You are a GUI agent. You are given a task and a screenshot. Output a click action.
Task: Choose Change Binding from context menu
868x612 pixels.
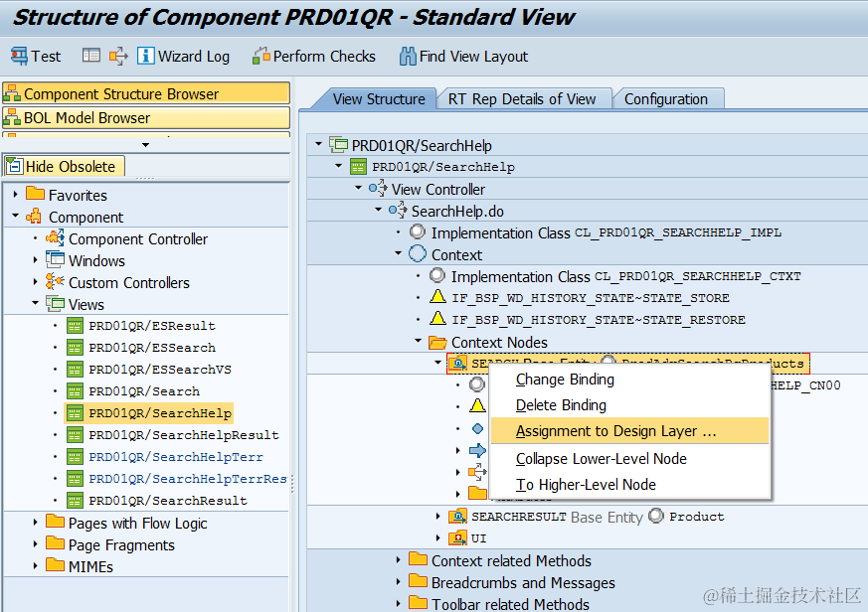pyautogui.click(x=630, y=380)
